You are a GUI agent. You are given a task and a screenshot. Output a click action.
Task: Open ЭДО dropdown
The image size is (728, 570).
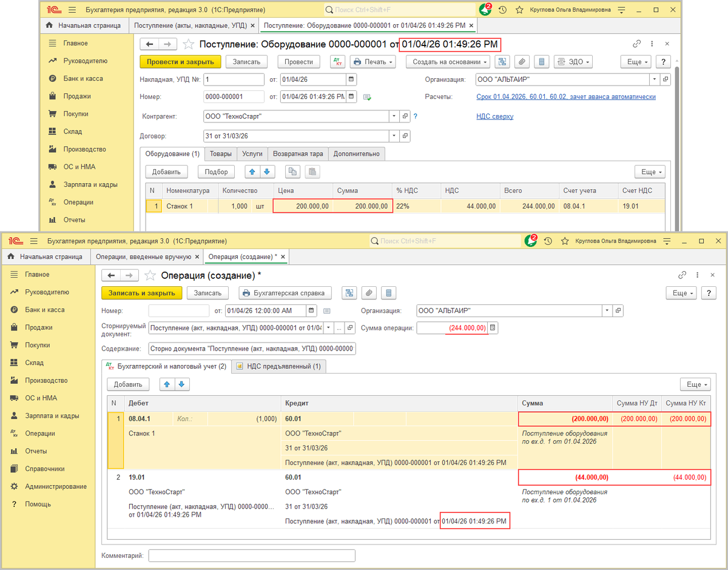(573, 62)
